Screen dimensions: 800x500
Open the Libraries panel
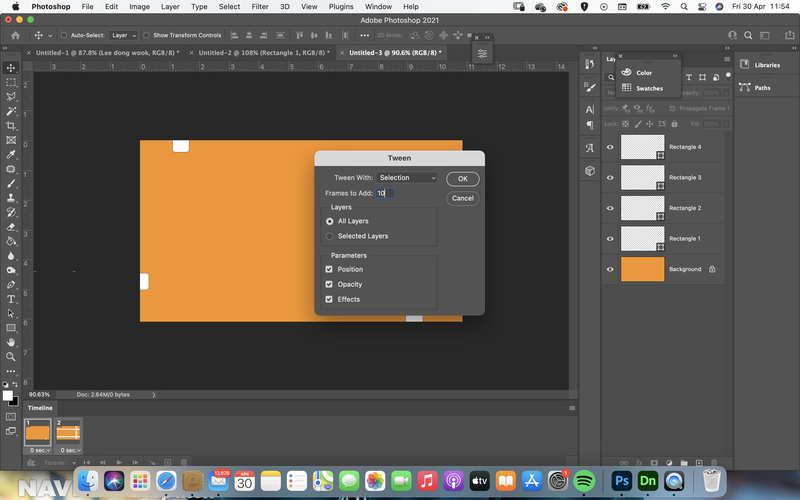[761, 65]
